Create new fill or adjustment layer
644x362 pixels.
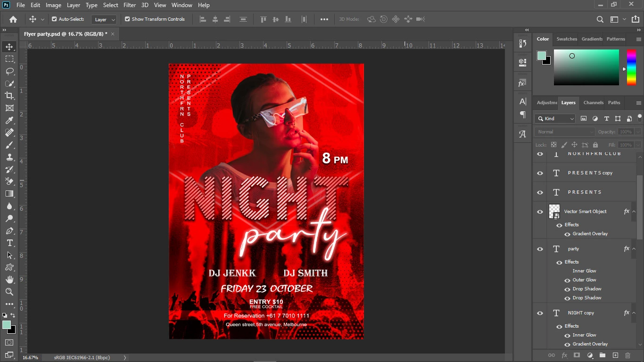[590, 355]
